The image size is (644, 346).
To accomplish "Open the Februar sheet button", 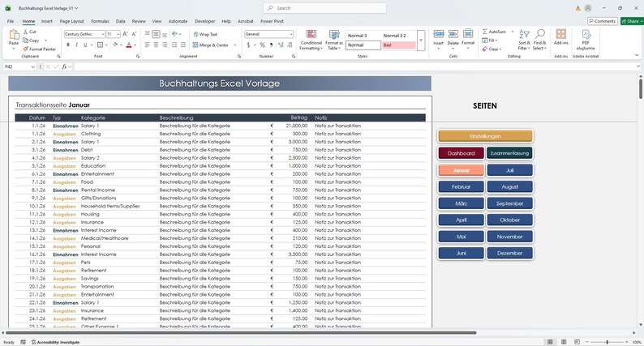I will (x=461, y=186).
